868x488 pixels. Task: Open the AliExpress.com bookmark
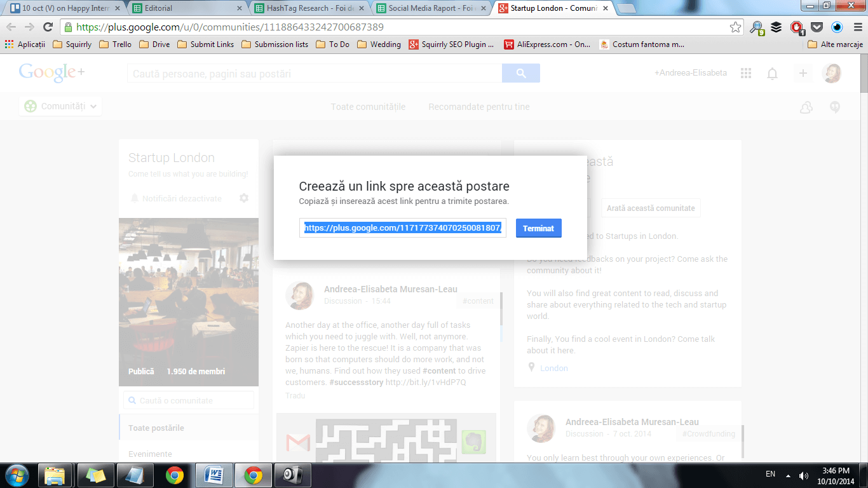pyautogui.click(x=547, y=44)
